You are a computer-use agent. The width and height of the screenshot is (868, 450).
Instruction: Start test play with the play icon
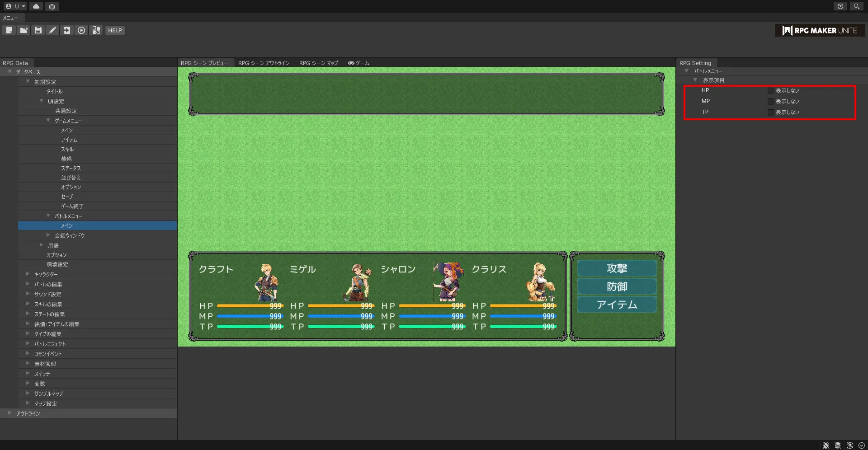pos(81,30)
